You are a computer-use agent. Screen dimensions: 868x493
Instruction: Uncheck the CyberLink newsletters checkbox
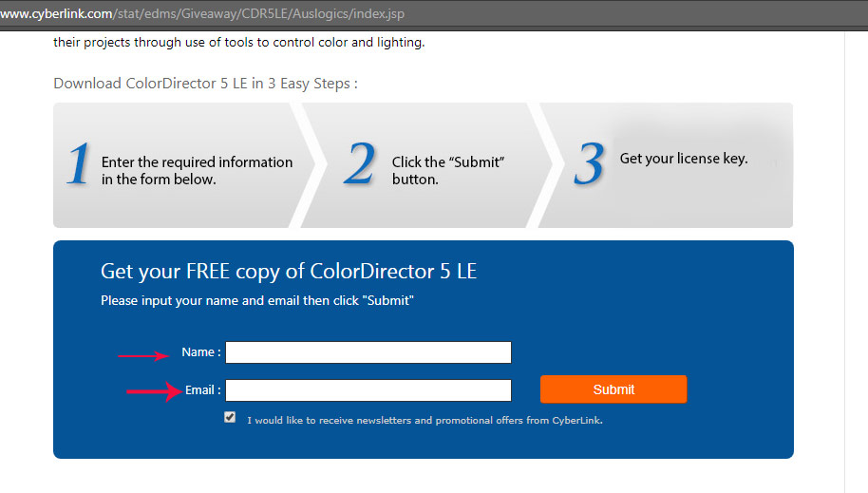[230, 417]
